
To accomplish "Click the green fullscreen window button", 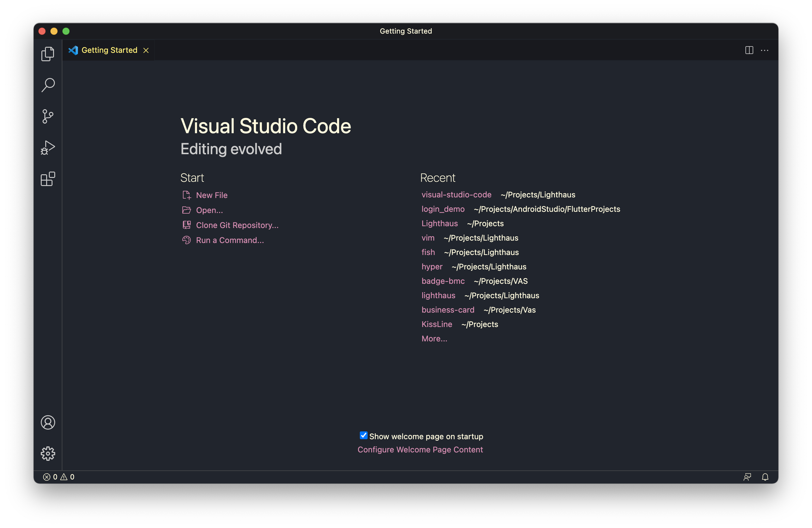I will tap(66, 31).
